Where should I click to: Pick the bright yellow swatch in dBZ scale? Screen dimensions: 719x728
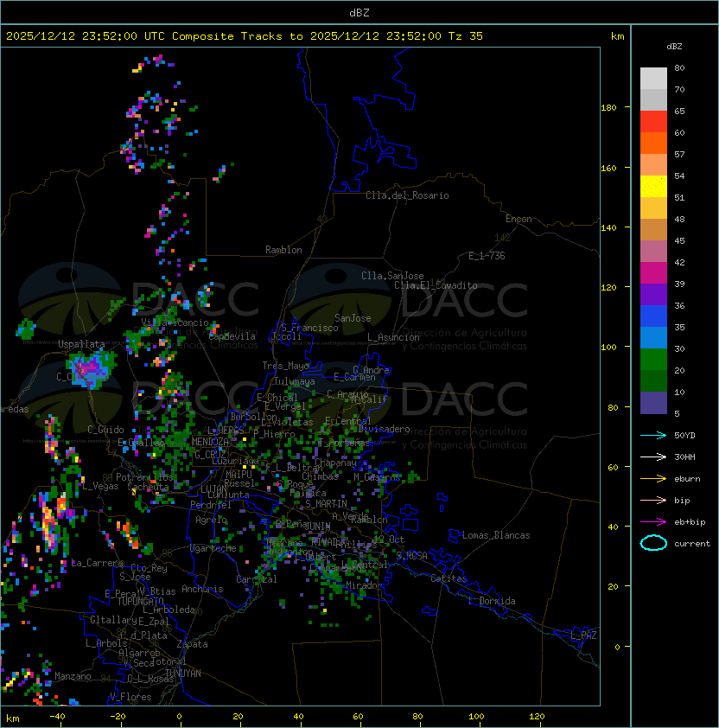pyautogui.click(x=653, y=187)
